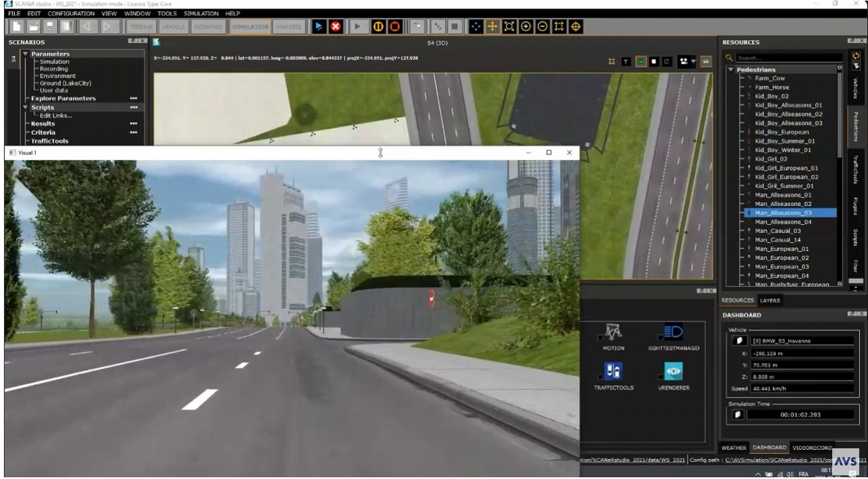
Task: Click the zoom in magnifier icon
Action: click(526, 27)
